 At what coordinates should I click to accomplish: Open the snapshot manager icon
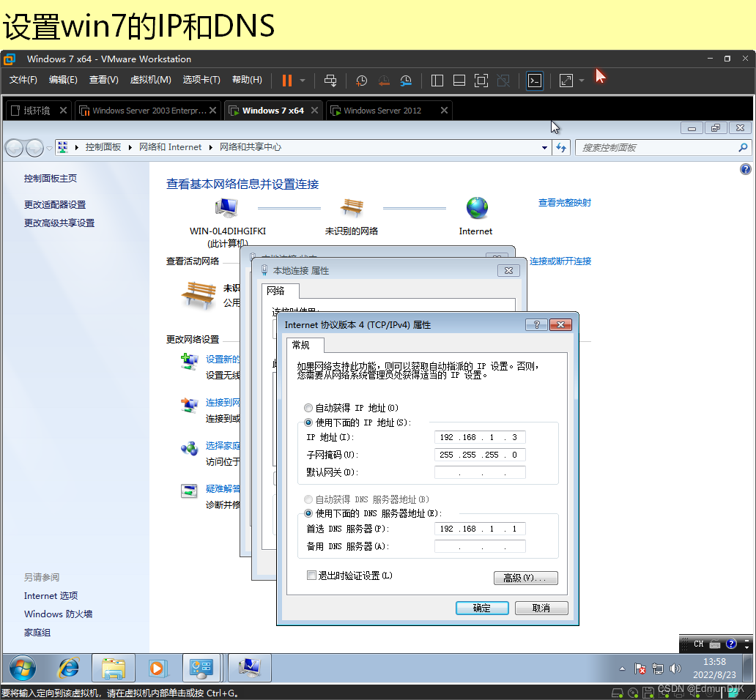click(x=406, y=81)
